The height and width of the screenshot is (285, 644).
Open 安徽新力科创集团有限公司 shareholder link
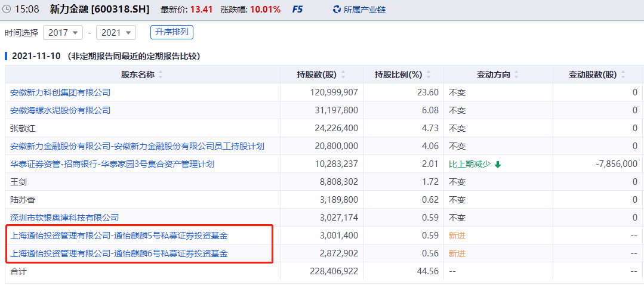60,92
